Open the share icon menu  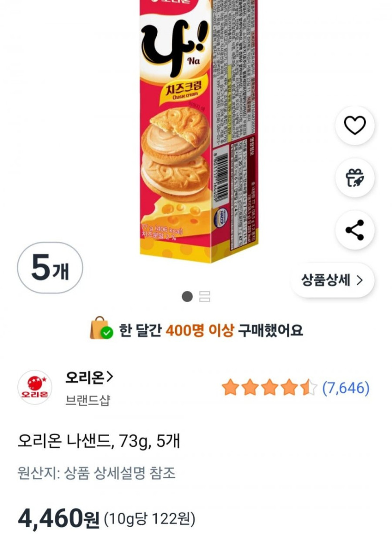[x=354, y=230]
